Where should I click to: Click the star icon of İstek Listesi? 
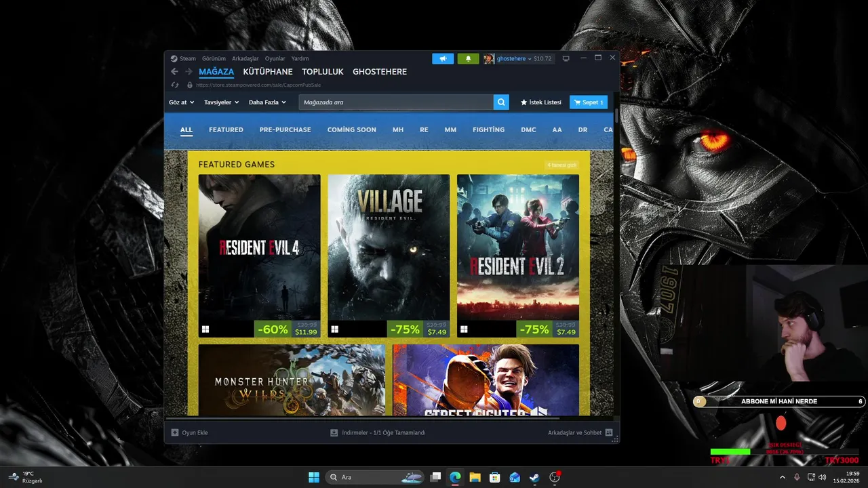pos(524,102)
